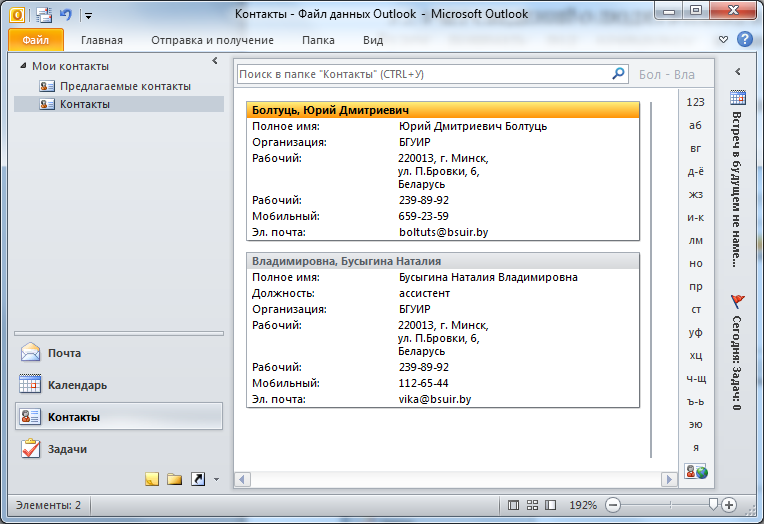Jump to contacts under index пр
This screenshot has height=524, width=764.
[695, 286]
